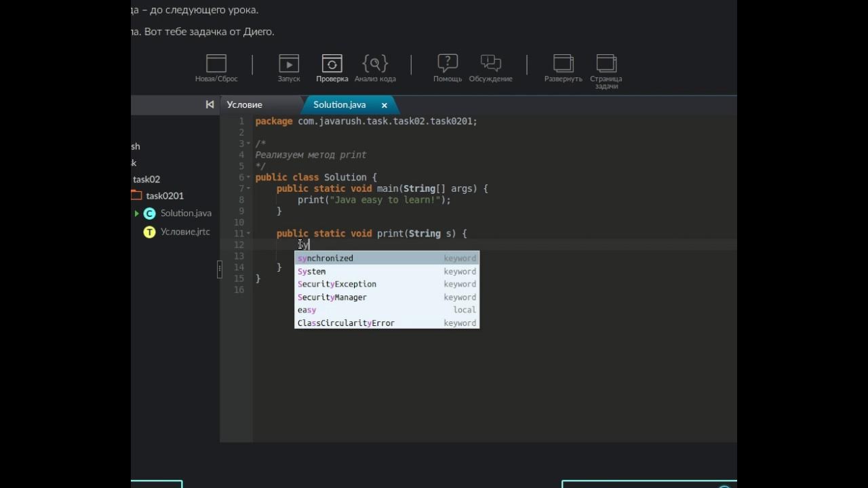This screenshot has width=868, height=488.
Task: Expand arrow beside Solution.java tree item
Action: (136, 213)
